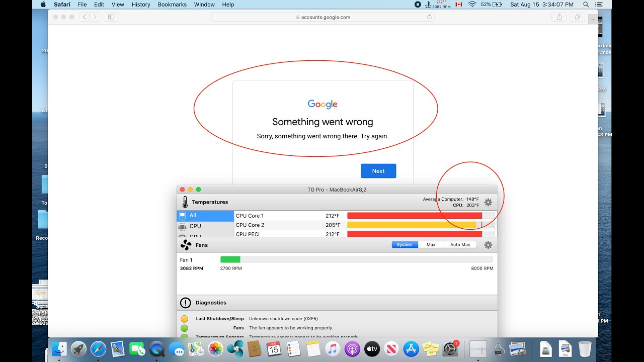Image resolution: width=644 pixels, height=362 pixels.
Task: Click the accounts.google.com address bar
Action: tap(323, 17)
